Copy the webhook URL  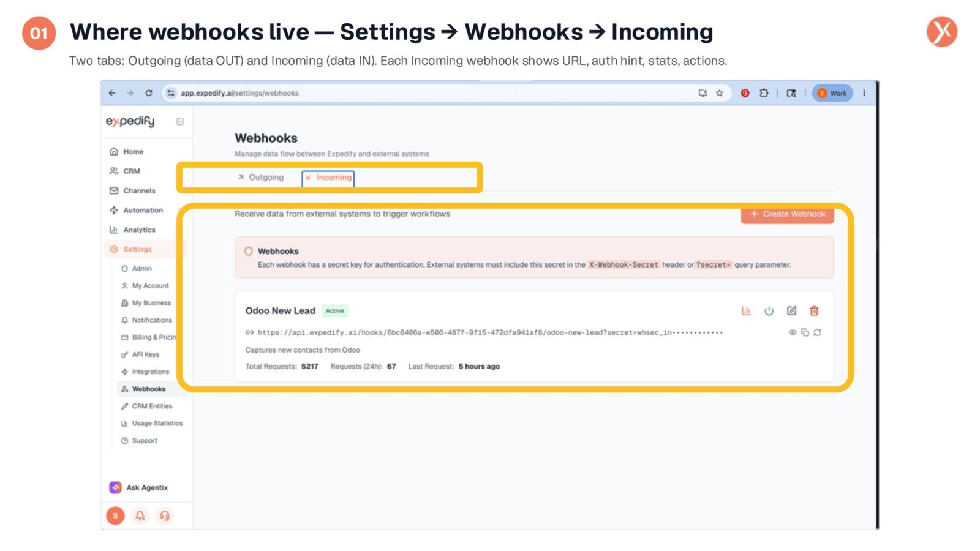coord(805,332)
